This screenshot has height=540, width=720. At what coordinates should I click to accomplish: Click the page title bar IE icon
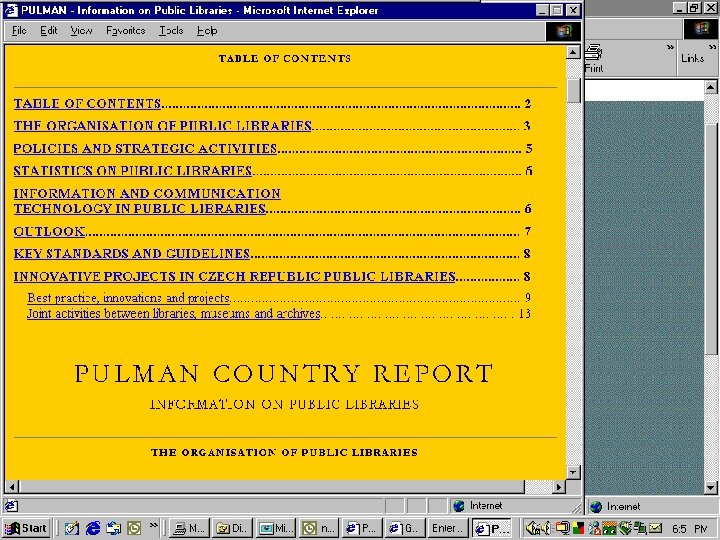pos(11,10)
